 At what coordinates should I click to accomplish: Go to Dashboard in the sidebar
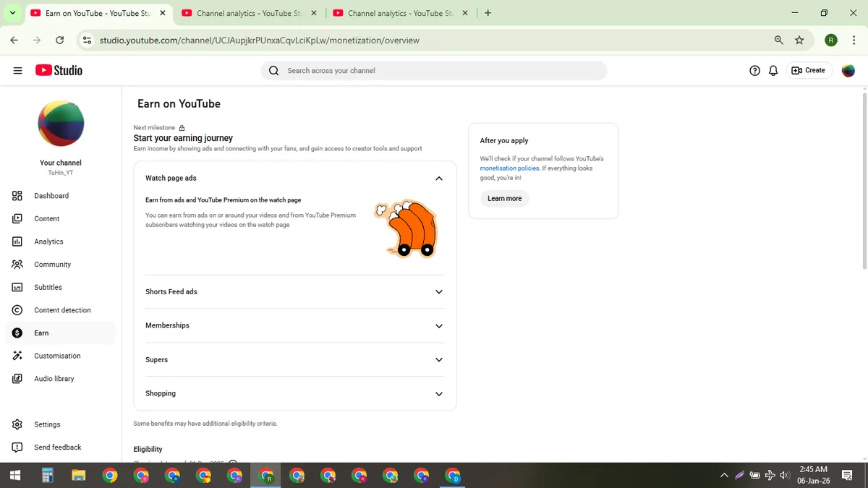point(61,196)
